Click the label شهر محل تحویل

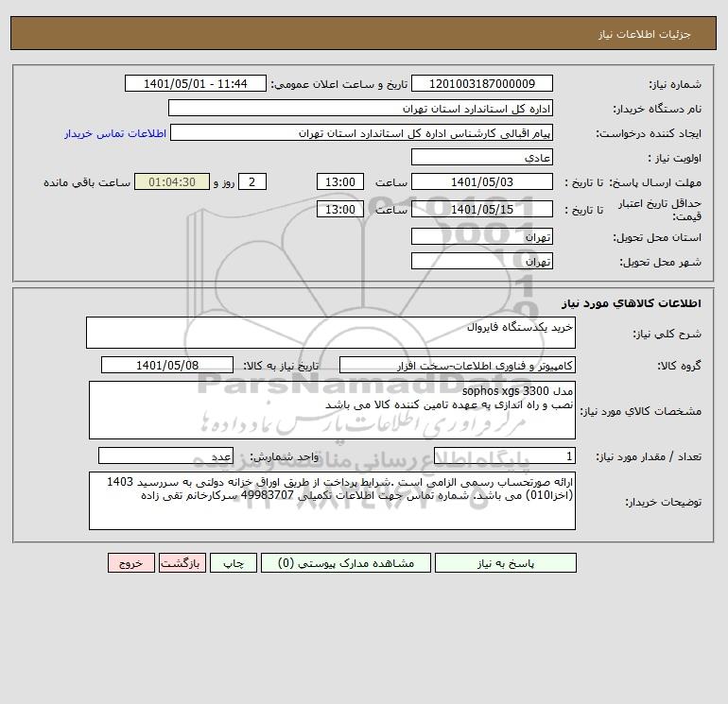[x=660, y=262]
